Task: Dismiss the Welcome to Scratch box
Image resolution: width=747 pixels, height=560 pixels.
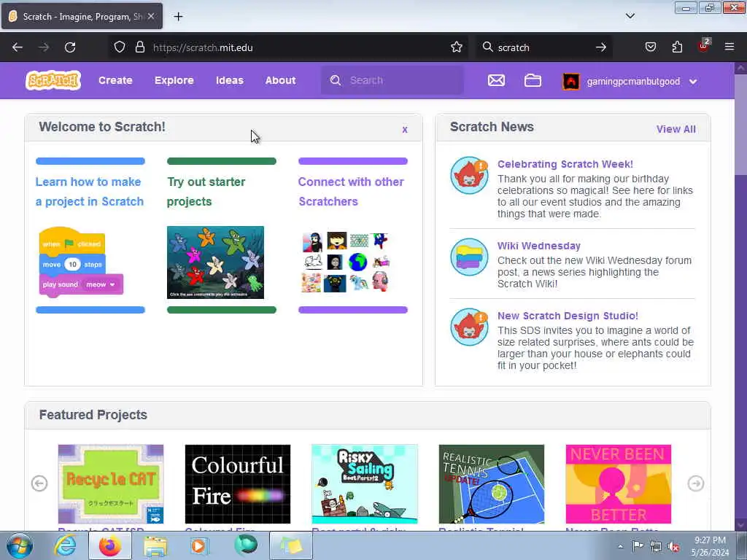Action: coord(404,130)
